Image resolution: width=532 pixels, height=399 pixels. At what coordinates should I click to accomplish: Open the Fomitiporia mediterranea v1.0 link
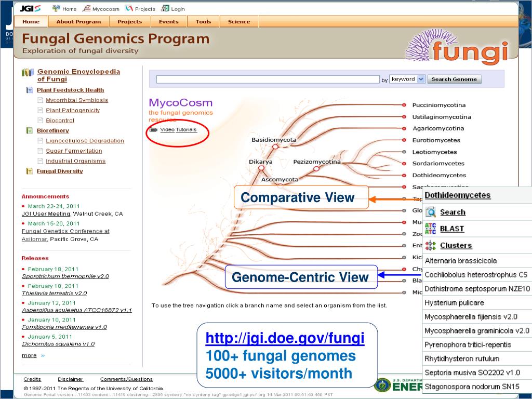[x=64, y=327]
